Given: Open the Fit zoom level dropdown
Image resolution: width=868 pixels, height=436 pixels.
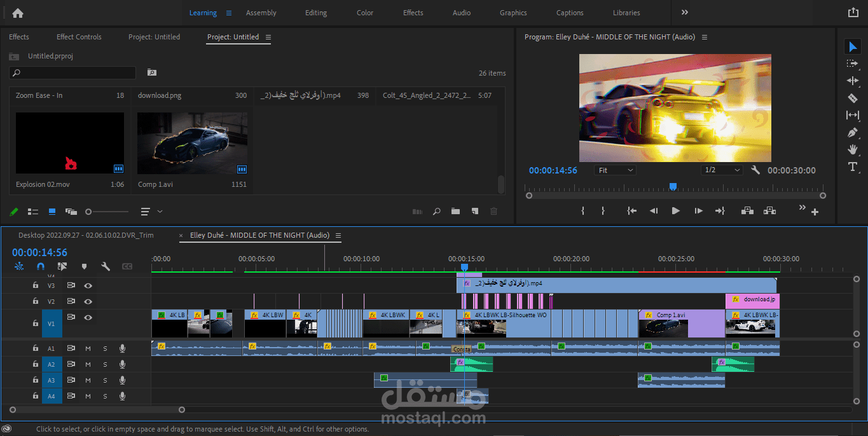Looking at the screenshot, I should [x=615, y=170].
